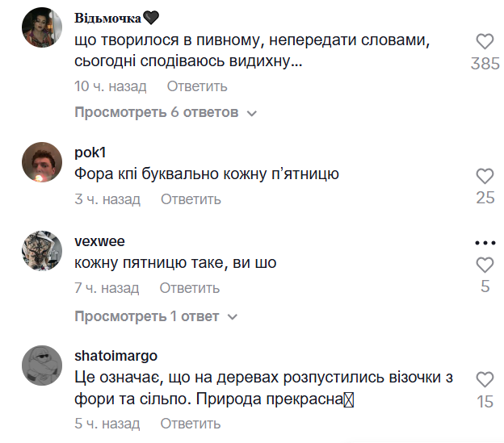This screenshot has width=504, height=443.
Task: Go to the pok1 username profile
Action: pos(90,153)
